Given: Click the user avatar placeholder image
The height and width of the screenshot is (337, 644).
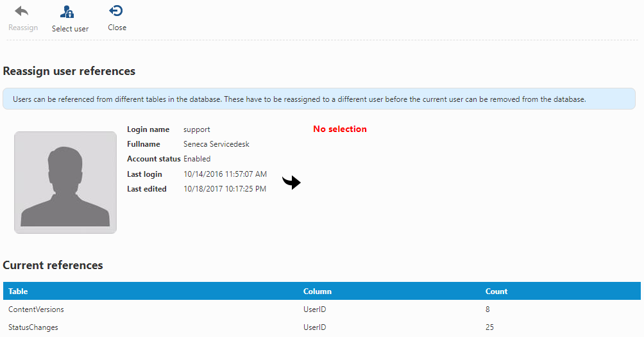Looking at the screenshot, I should pyautogui.click(x=65, y=183).
